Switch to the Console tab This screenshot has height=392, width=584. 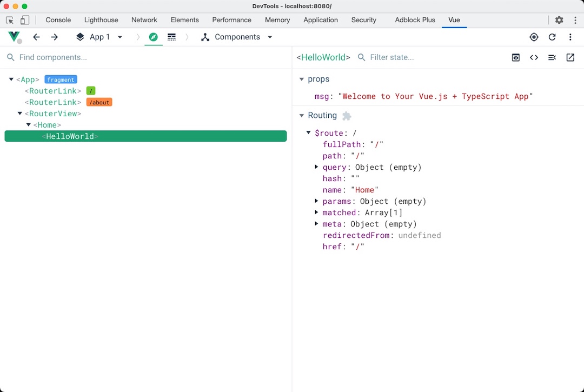58,20
